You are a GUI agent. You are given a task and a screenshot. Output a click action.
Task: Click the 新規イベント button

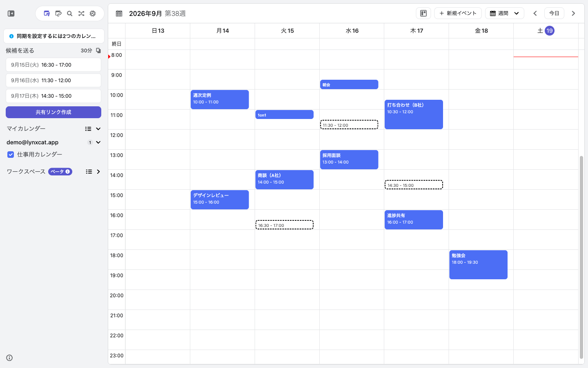coord(458,13)
